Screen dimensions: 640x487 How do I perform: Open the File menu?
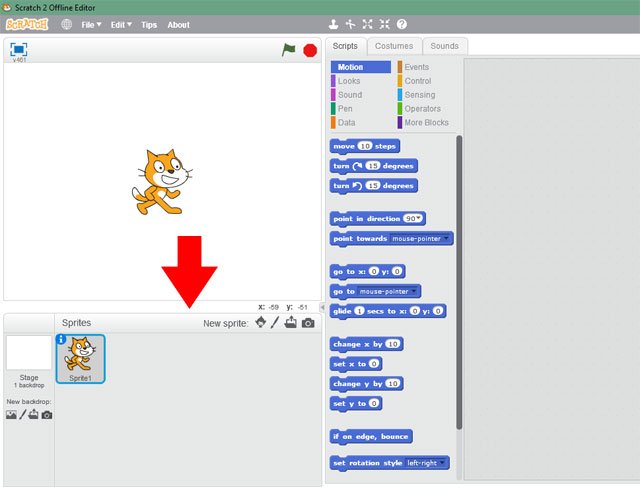tap(91, 24)
